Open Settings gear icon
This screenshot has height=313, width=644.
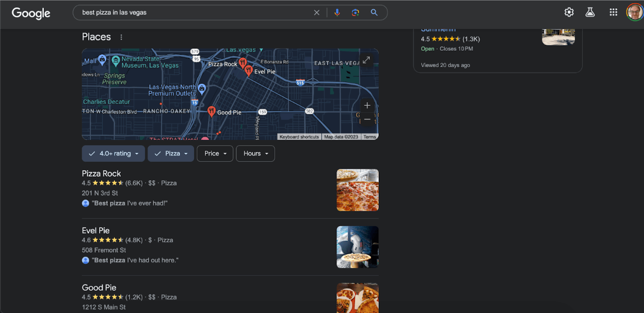(x=569, y=12)
